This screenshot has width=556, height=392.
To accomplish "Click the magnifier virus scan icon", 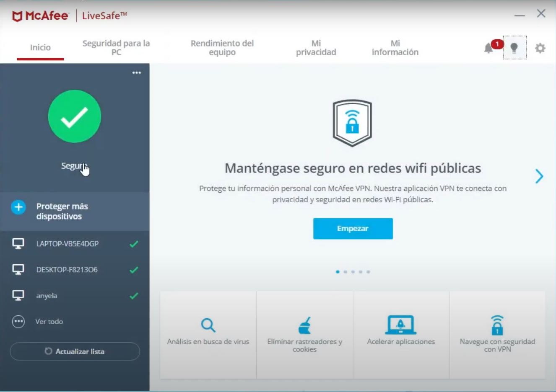I will point(208,325).
